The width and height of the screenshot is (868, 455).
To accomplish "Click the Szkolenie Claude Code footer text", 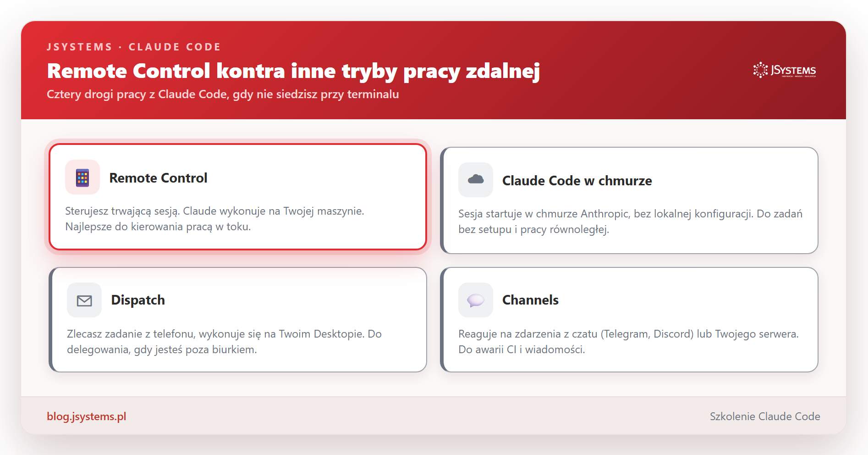I will pos(765,416).
